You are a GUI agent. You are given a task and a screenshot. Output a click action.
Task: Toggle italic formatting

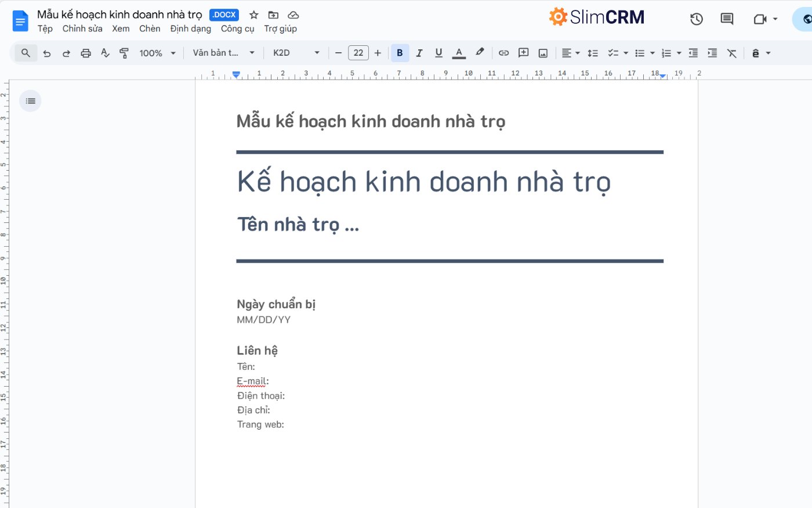(419, 53)
